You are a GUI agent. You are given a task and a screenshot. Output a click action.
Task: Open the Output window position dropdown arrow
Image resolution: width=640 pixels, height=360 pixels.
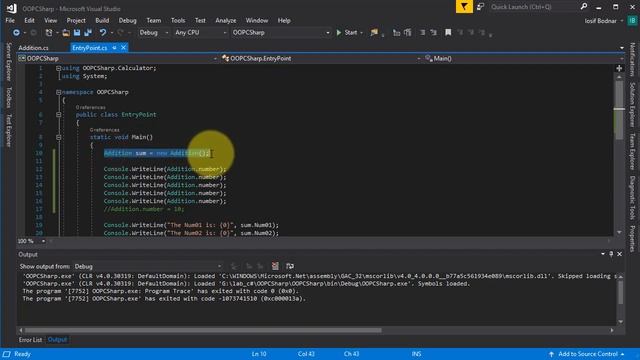pos(603,254)
